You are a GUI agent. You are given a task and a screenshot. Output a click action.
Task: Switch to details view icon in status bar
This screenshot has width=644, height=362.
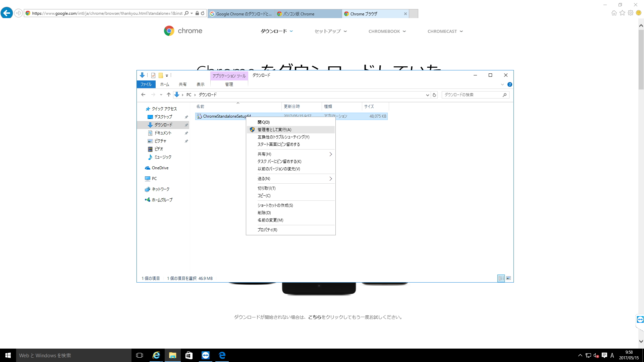[x=501, y=278]
